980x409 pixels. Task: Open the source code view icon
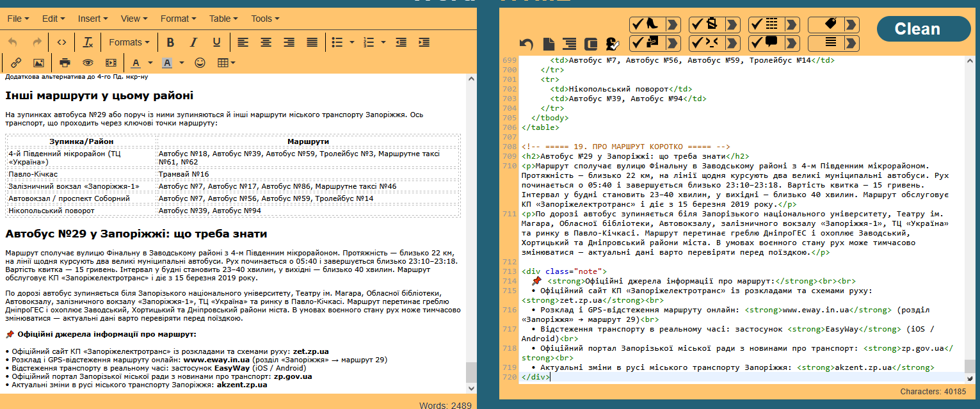click(x=61, y=42)
